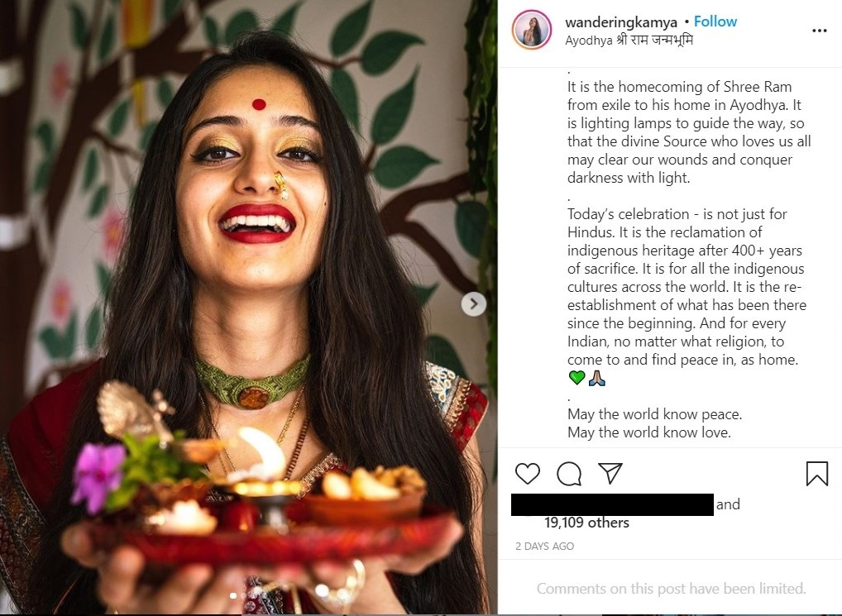Select the first carousel dot indicator

point(232,595)
